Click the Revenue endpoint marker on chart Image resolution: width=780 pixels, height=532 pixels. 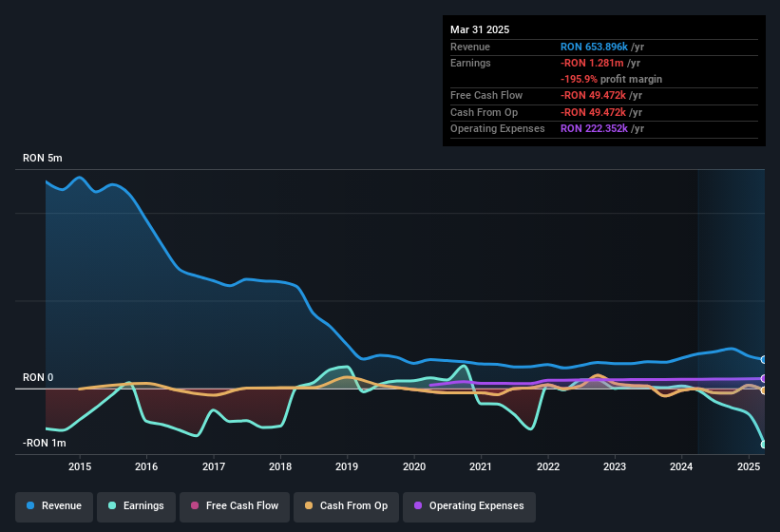[x=764, y=359]
